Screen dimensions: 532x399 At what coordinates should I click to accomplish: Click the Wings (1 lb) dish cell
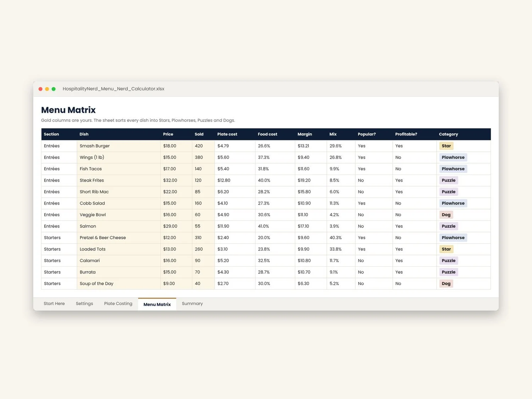pos(118,157)
